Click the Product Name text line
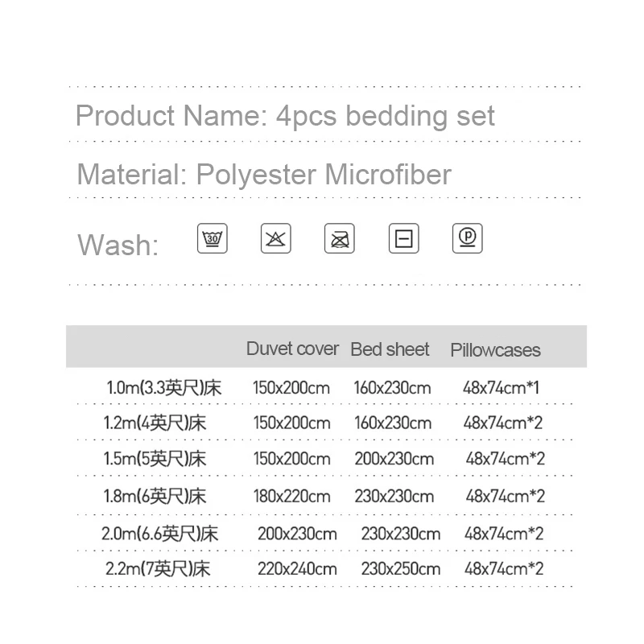644x644 pixels. [x=285, y=116]
